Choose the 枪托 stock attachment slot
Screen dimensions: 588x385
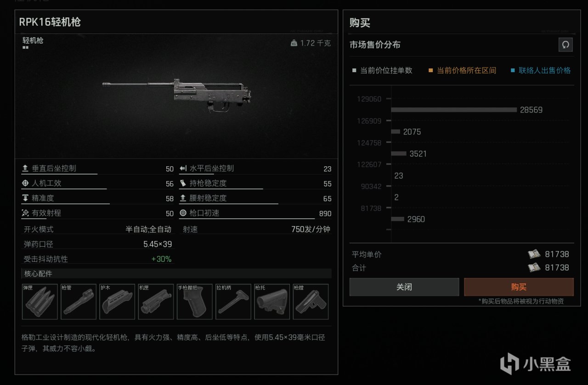point(272,301)
